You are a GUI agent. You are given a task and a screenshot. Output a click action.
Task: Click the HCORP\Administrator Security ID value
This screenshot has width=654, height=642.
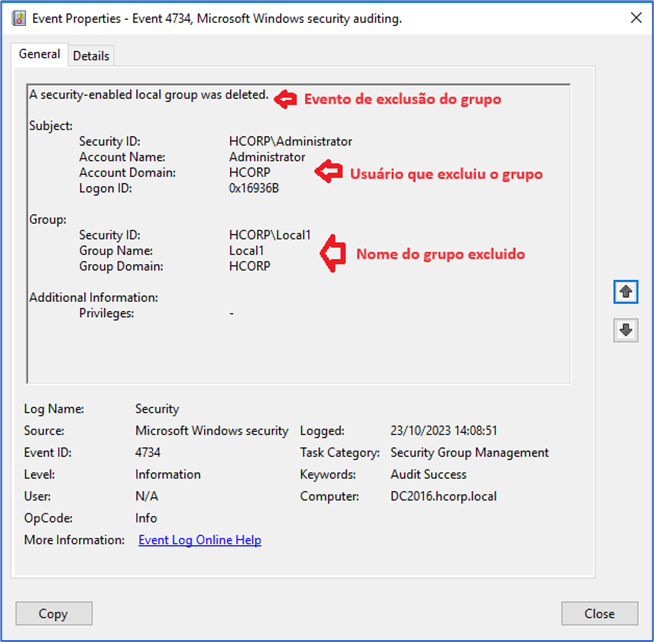pyautogui.click(x=290, y=141)
